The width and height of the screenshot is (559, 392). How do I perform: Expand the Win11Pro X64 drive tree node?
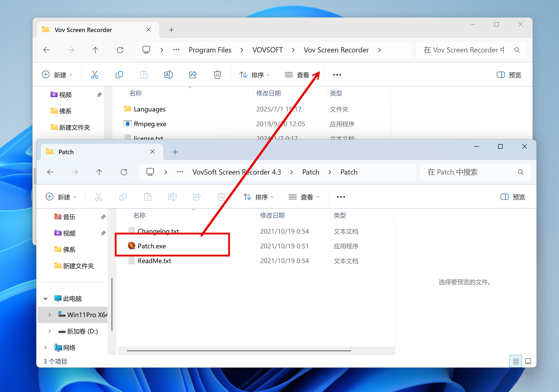(x=50, y=315)
